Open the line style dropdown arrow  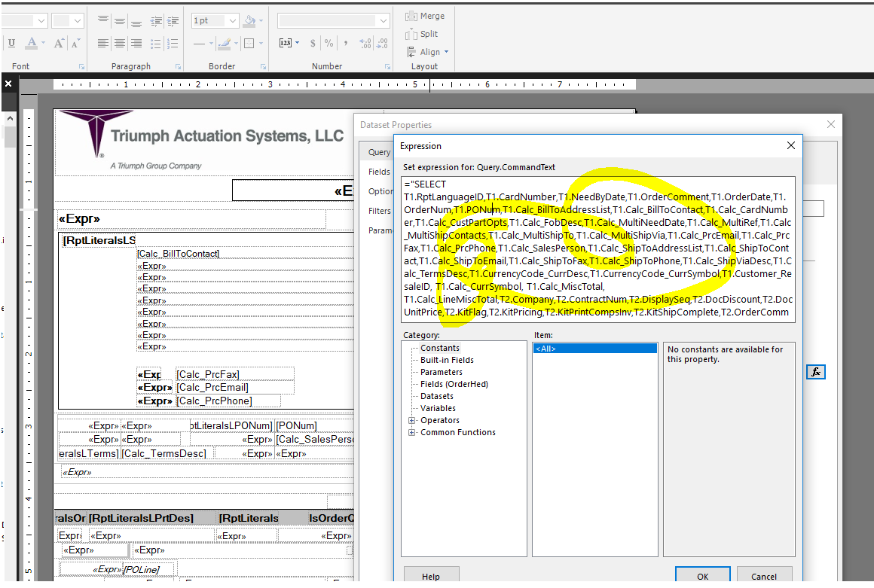click(211, 43)
